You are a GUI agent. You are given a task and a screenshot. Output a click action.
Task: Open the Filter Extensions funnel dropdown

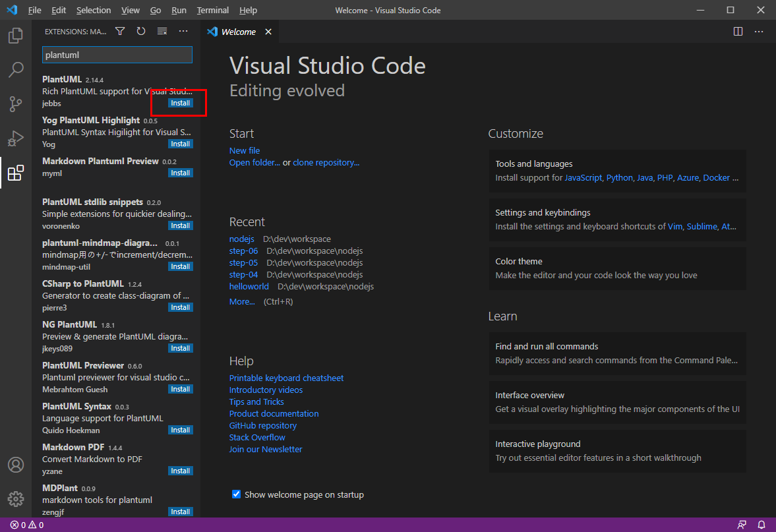tap(119, 30)
